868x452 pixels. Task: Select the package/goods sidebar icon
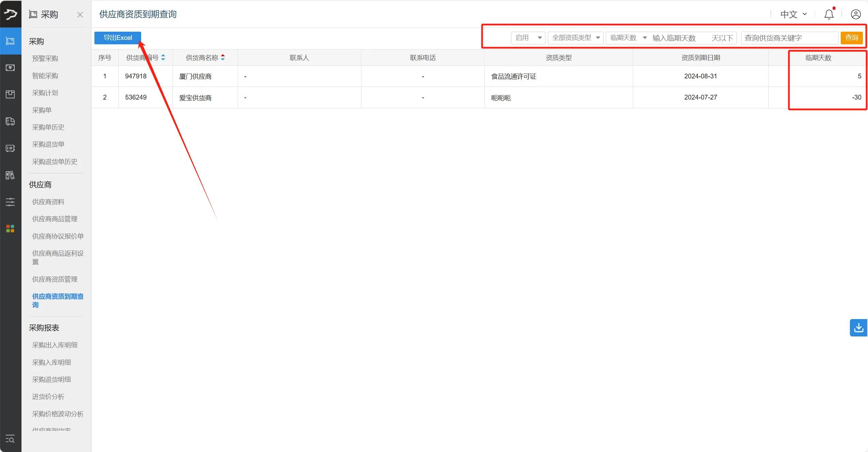[10, 94]
